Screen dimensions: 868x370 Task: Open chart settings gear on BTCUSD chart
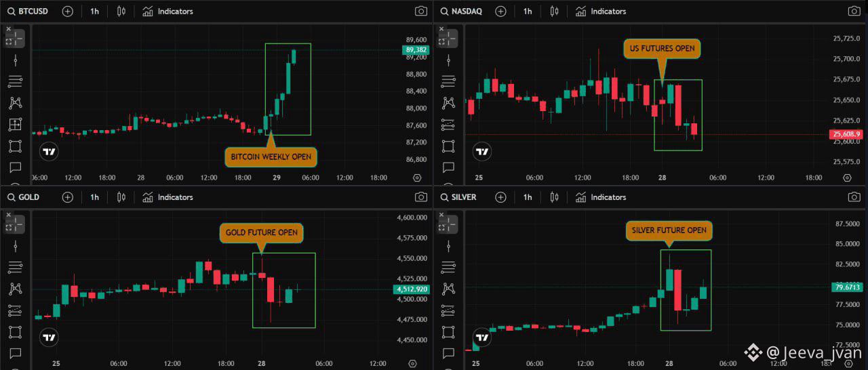tap(416, 178)
